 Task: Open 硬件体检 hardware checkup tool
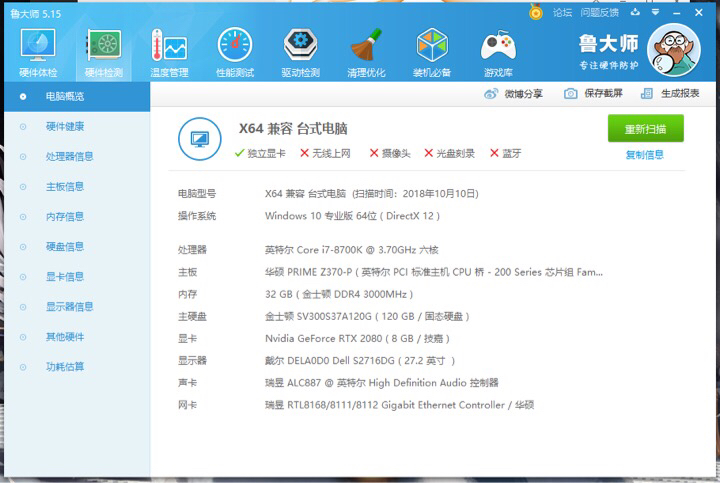point(38,53)
